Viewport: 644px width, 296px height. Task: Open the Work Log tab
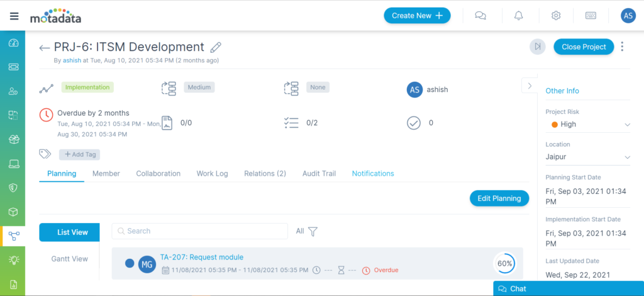coord(212,173)
